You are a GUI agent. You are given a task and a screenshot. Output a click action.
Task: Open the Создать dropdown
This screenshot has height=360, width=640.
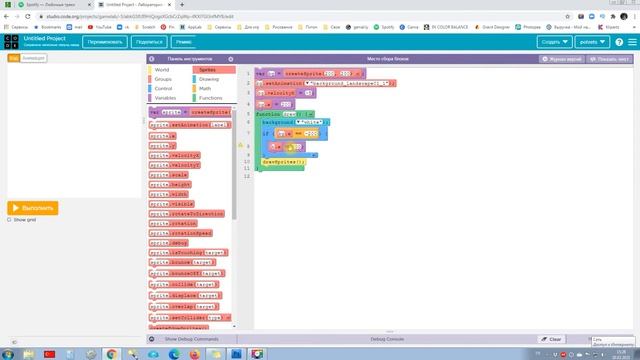[x=554, y=42]
